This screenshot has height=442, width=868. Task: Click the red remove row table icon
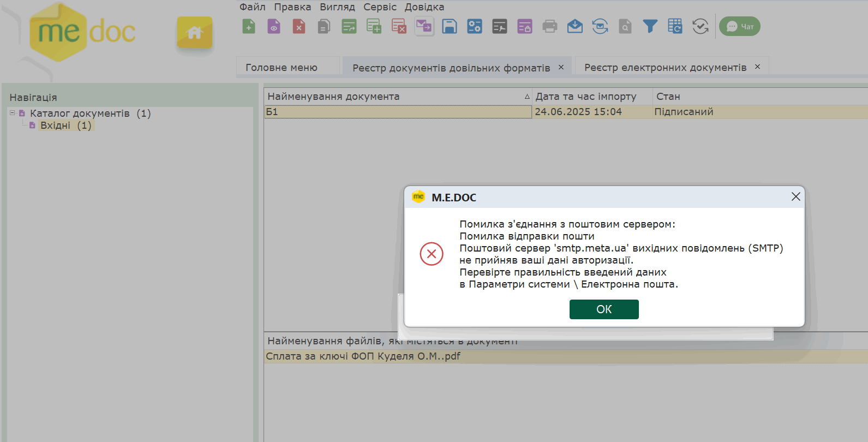click(x=399, y=26)
